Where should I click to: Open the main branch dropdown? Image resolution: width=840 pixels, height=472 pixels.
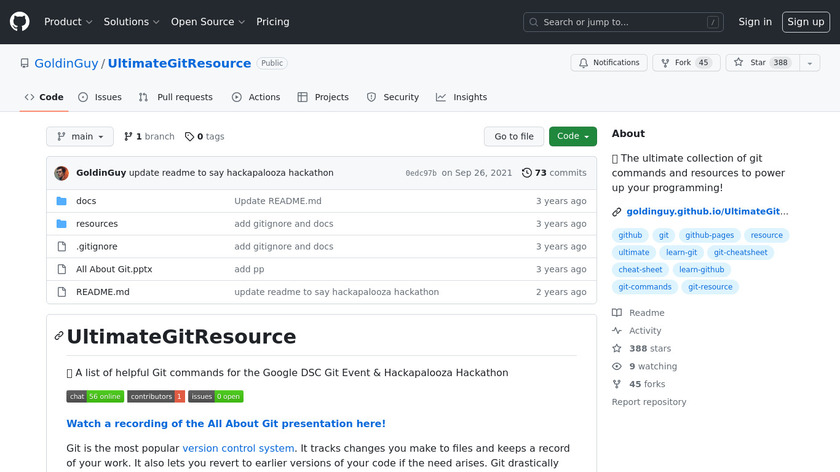pos(80,137)
